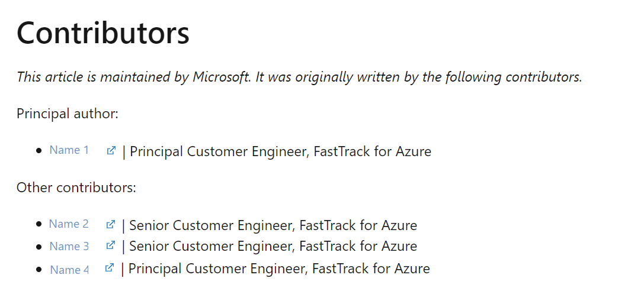
Task: Click the italic "maintained by Microsoft" sentence
Action: click(x=299, y=77)
